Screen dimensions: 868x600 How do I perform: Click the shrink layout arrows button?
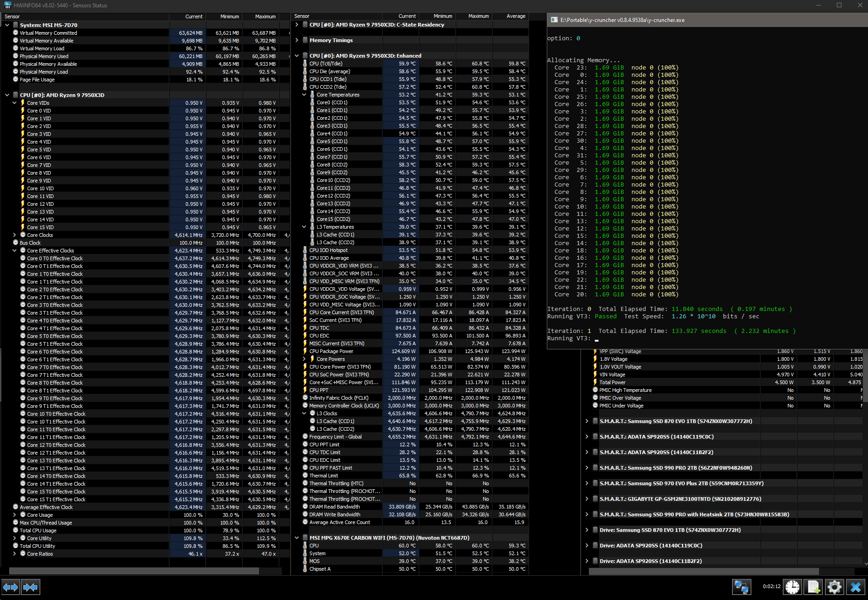click(31, 587)
